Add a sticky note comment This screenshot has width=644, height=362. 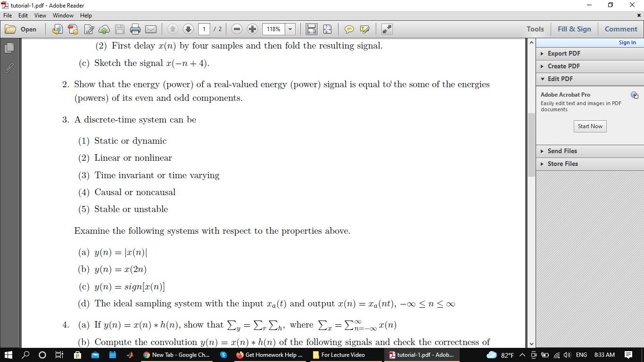pos(349,29)
